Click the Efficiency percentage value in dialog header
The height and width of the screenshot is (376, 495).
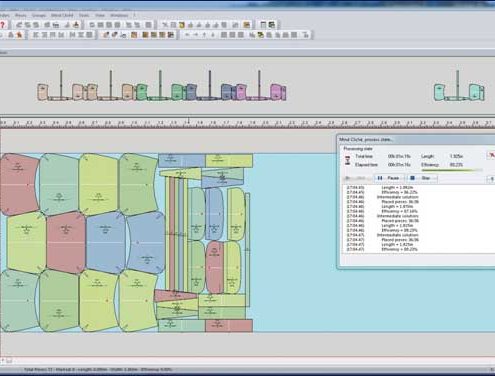pyautogui.click(x=456, y=165)
